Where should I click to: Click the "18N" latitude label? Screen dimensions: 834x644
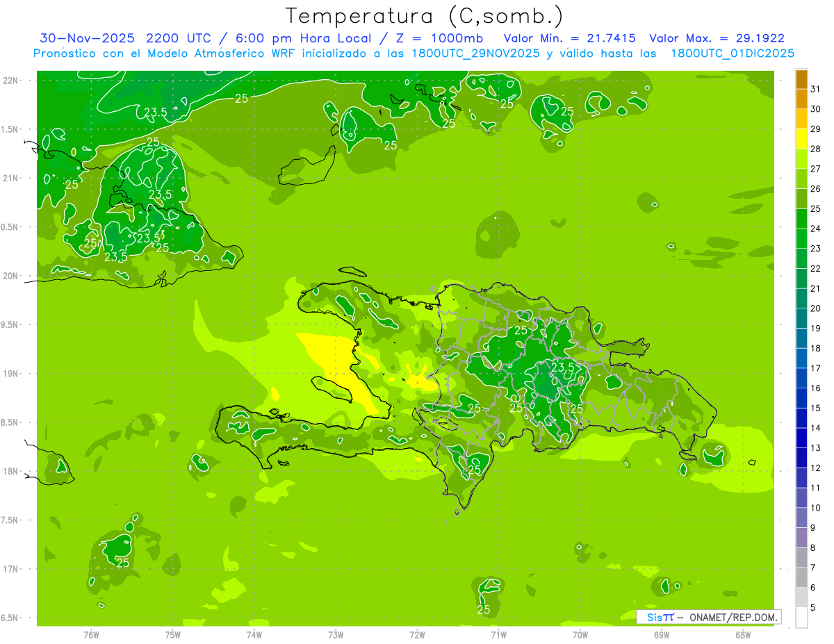(x=11, y=471)
